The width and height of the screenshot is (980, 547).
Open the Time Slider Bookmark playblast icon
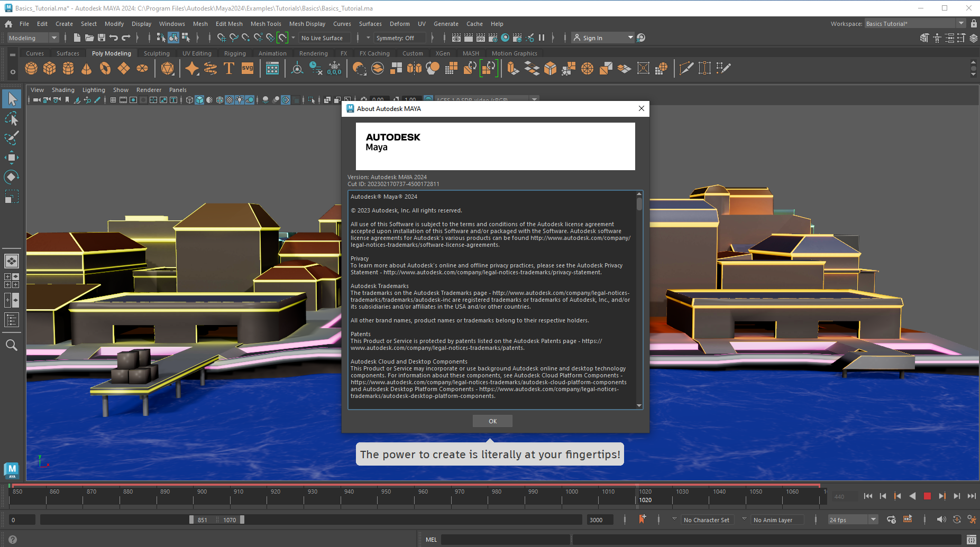click(908, 519)
